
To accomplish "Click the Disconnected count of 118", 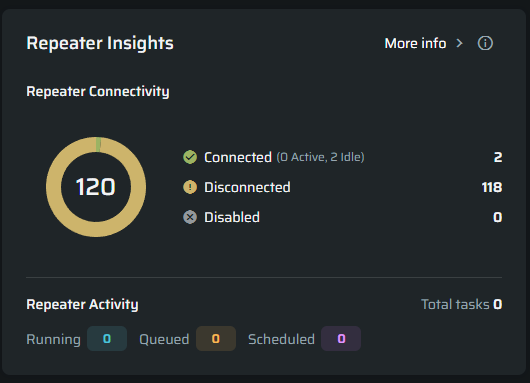I will (x=492, y=187).
